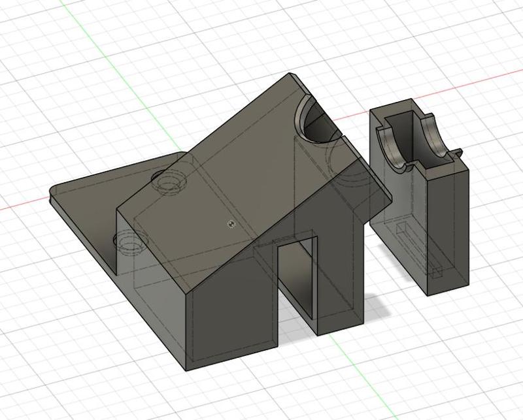Pick the lower countersunk hole near the plate edge
Viewport: 523px width, 420px height.
tap(130, 242)
